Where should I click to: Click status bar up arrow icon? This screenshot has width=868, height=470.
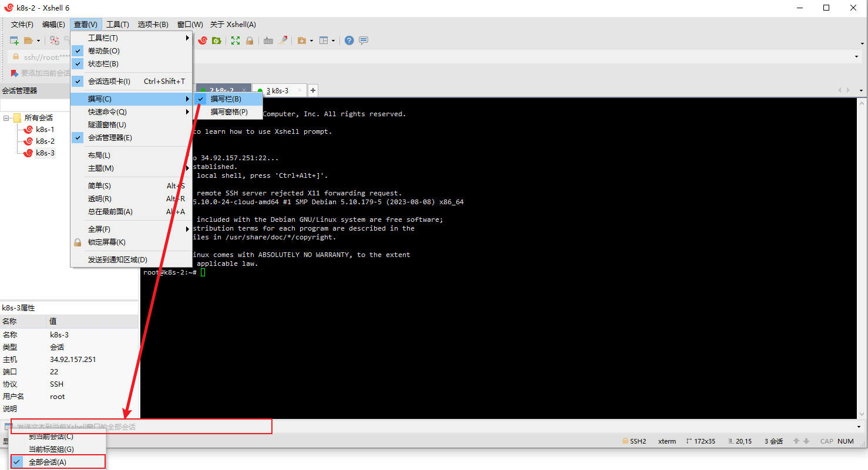tap(796, 441)
